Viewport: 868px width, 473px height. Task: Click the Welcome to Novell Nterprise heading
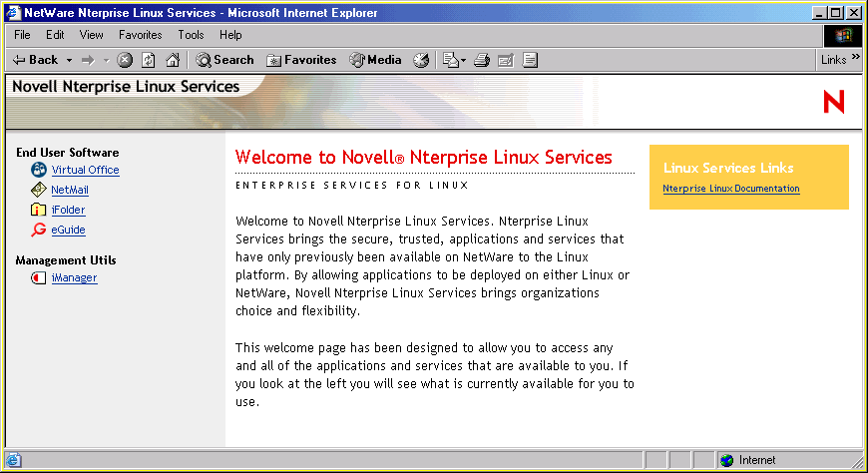click(x=423, y=158)
